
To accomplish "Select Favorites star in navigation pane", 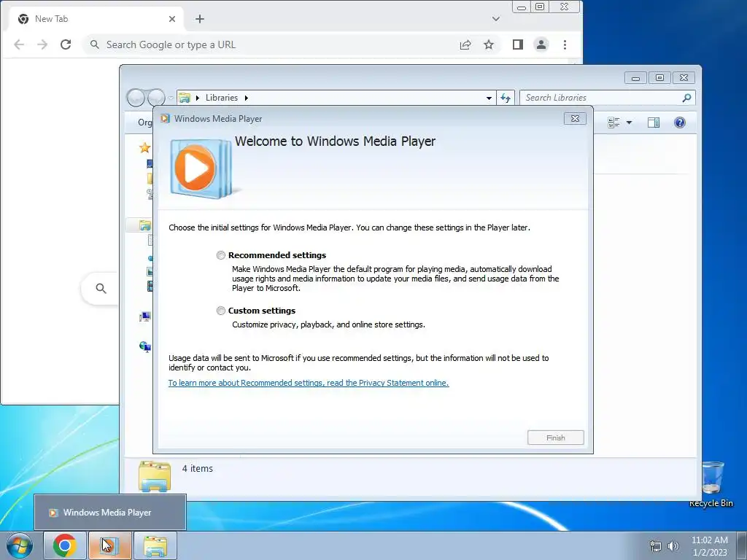I will tap(145, 147).
